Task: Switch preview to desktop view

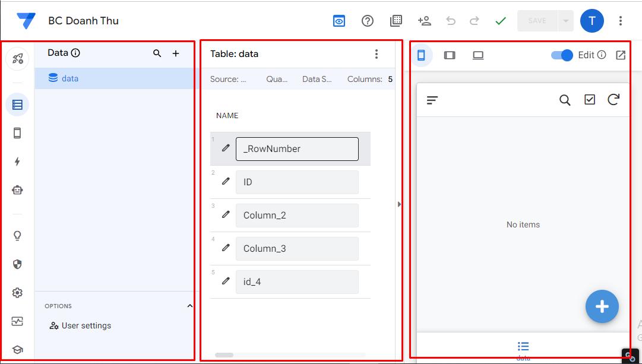Action: click(479, 55)
